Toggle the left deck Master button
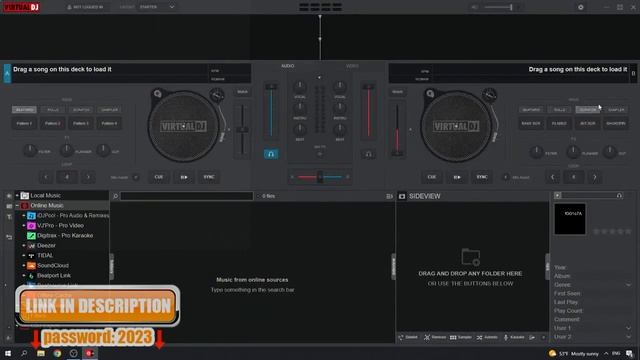Screen dimensions: 640x360 coord(242,92)
